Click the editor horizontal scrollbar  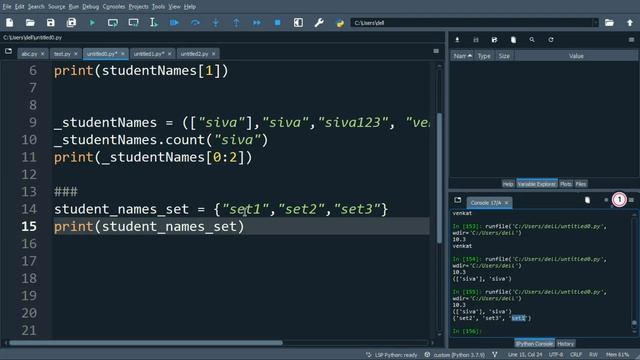coord(146,343)
